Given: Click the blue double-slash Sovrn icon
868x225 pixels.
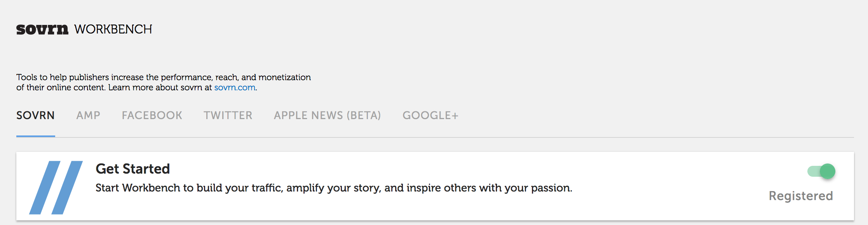Looking at the screenshot, I should [x=56, y=187].
